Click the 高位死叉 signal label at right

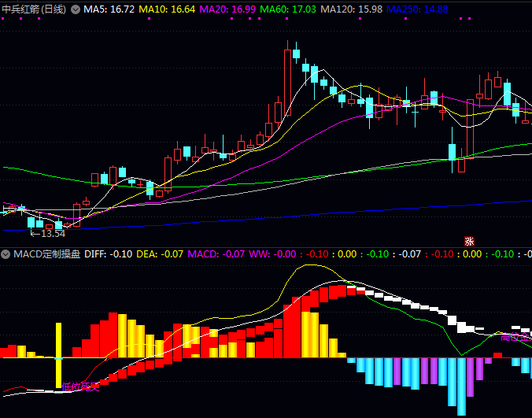pos(515,338)
